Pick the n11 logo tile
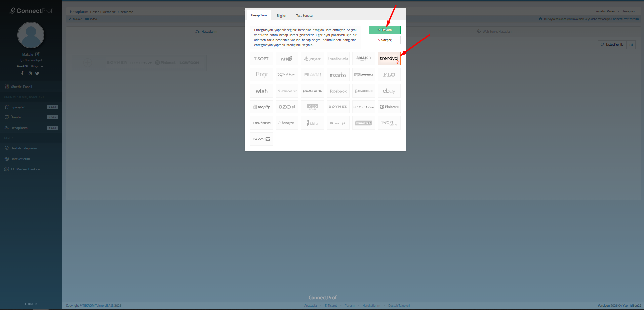Image resolution: width=644 pixels, height=310 pixels. click(x=287, y=59)
